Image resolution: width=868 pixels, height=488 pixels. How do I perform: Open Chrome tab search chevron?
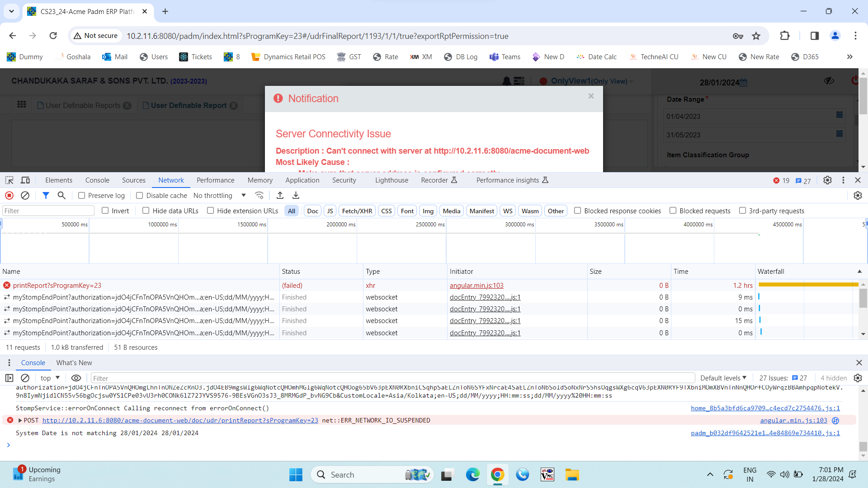click(11, 11)
